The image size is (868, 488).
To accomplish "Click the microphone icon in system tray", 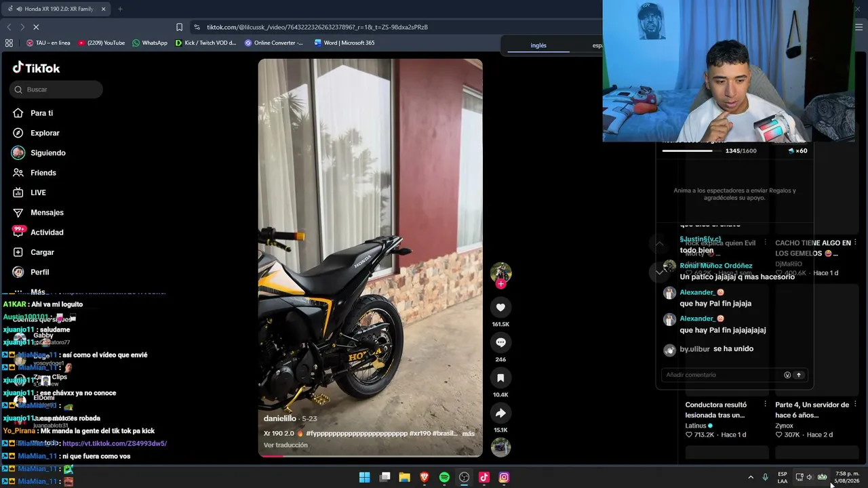I will (x=765, y=477).
